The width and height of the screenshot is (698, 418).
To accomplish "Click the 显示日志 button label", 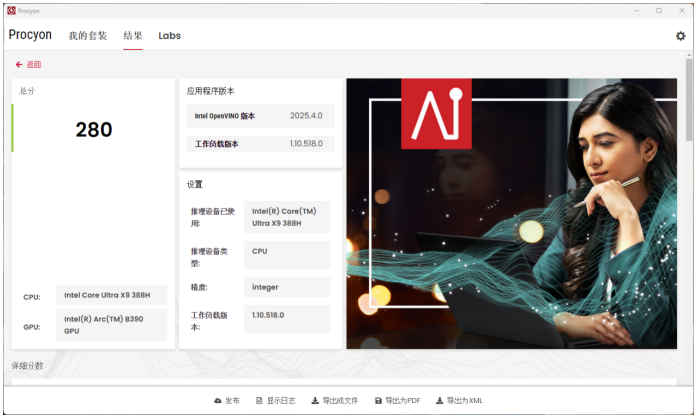I will coord(281,401).
